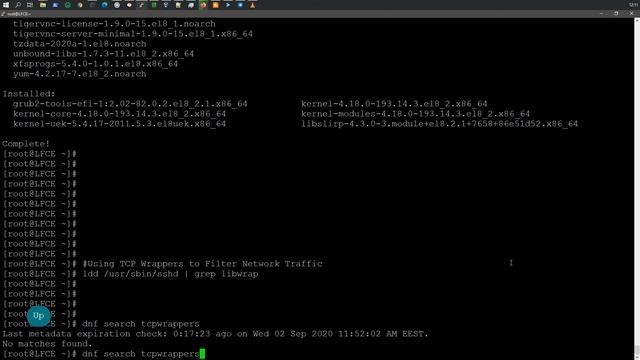Click the window title 'root@LFCE'
The height and width of the screenshot is (360, 640).
[19, 14]
